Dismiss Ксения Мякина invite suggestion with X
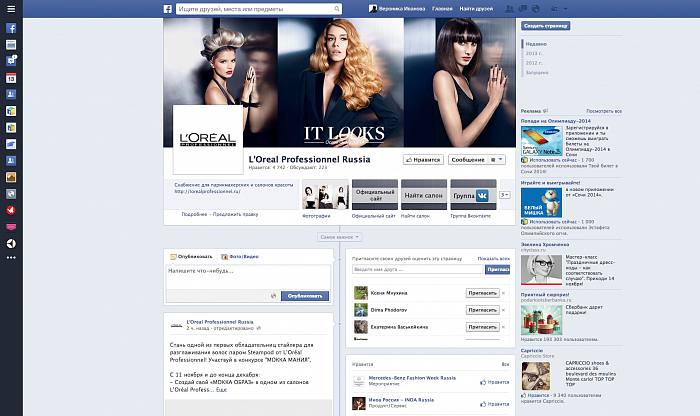This screenshot has width=700, height=416. point(504,293)
